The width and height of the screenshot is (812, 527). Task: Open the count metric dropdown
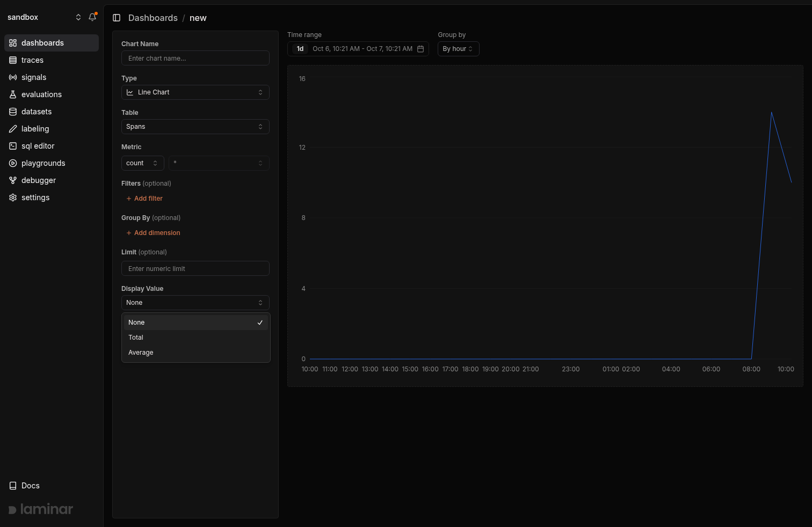tap(143, 163)
